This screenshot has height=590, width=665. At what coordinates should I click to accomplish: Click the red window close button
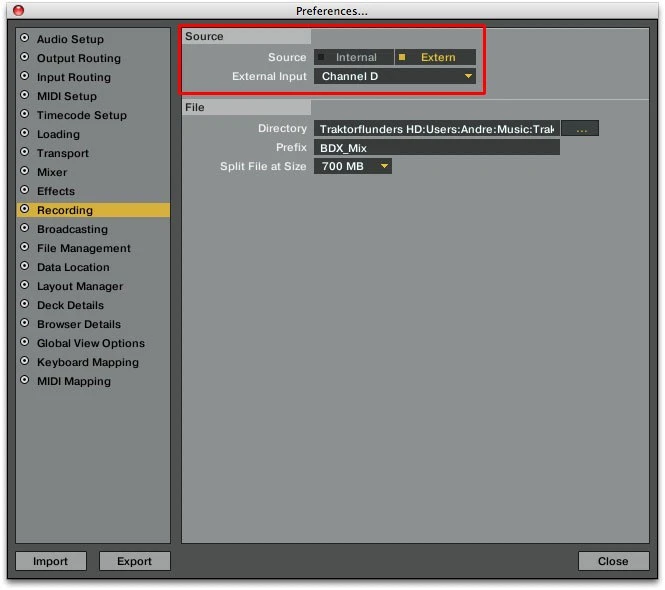point(18,10)
